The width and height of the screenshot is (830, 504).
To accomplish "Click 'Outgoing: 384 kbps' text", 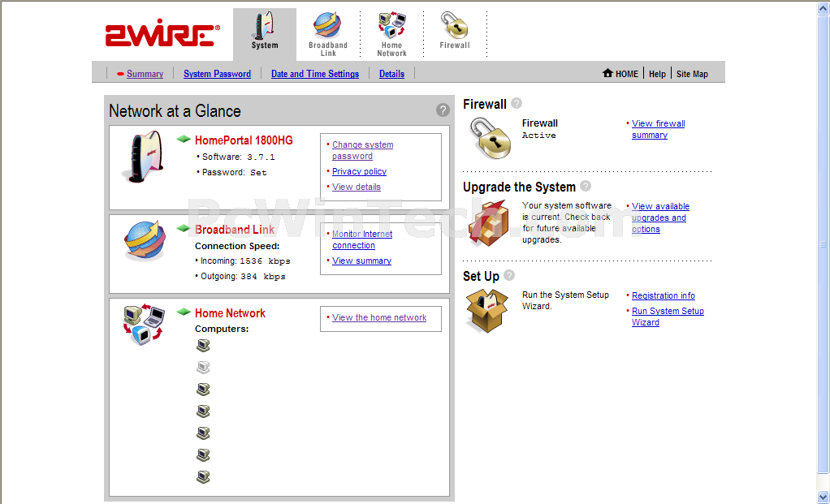I will point(243,277).
